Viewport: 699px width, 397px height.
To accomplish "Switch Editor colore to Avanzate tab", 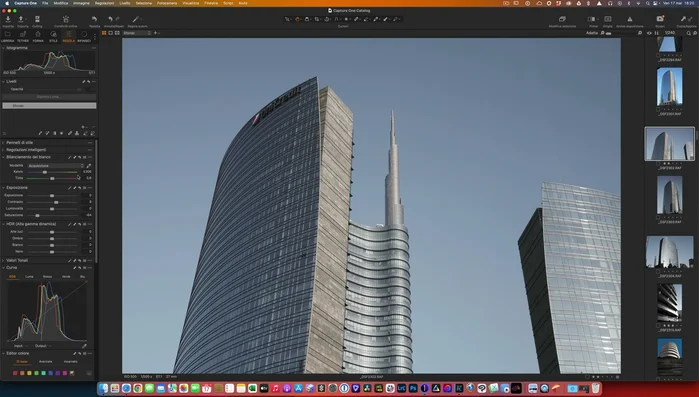I will coord(45,361).
